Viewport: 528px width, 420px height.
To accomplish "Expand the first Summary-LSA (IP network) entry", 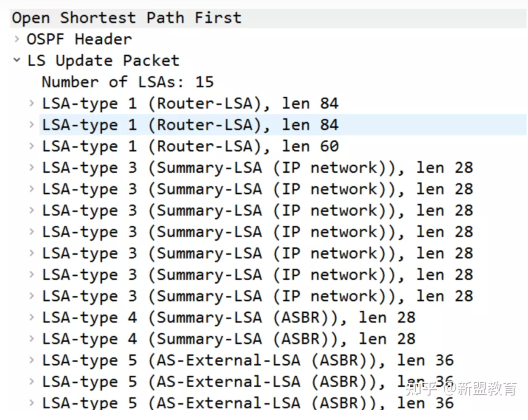I will 32,167.
